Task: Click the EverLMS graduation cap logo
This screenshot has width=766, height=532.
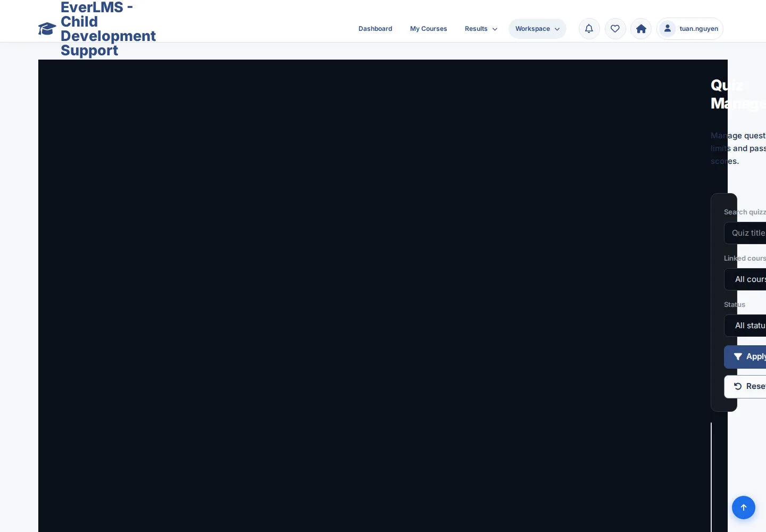Action: (47, 29)
